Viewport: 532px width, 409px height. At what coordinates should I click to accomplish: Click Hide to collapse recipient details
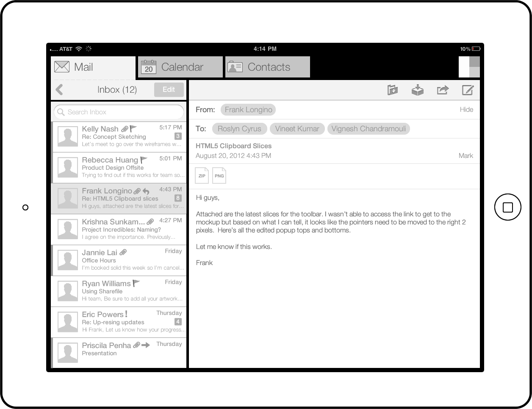pos(466,110)
